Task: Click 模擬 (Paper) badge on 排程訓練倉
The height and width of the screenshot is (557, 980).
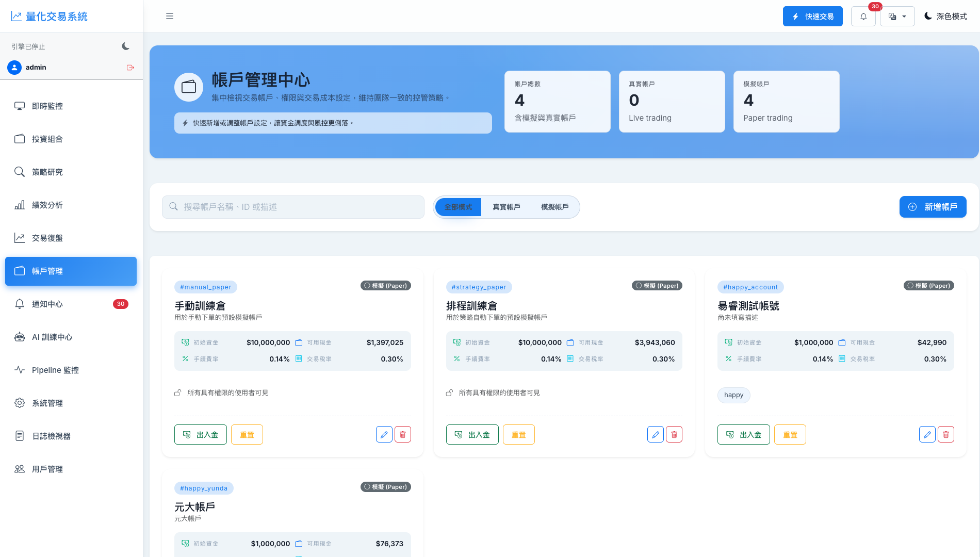Action: click(657, 286)
